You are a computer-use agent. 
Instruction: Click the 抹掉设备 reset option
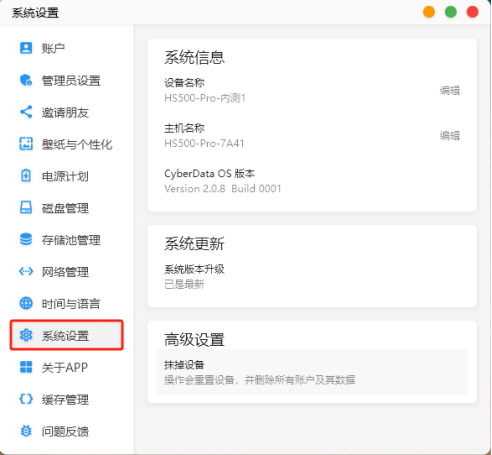pyautogui.click(x=312, y=372)
